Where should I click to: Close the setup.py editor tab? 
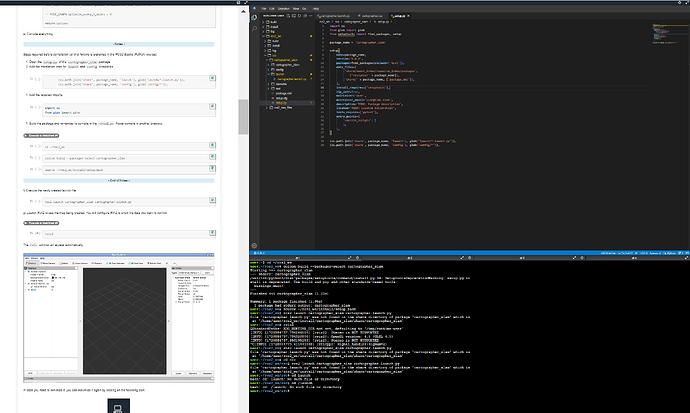click(x=408, y=16)
